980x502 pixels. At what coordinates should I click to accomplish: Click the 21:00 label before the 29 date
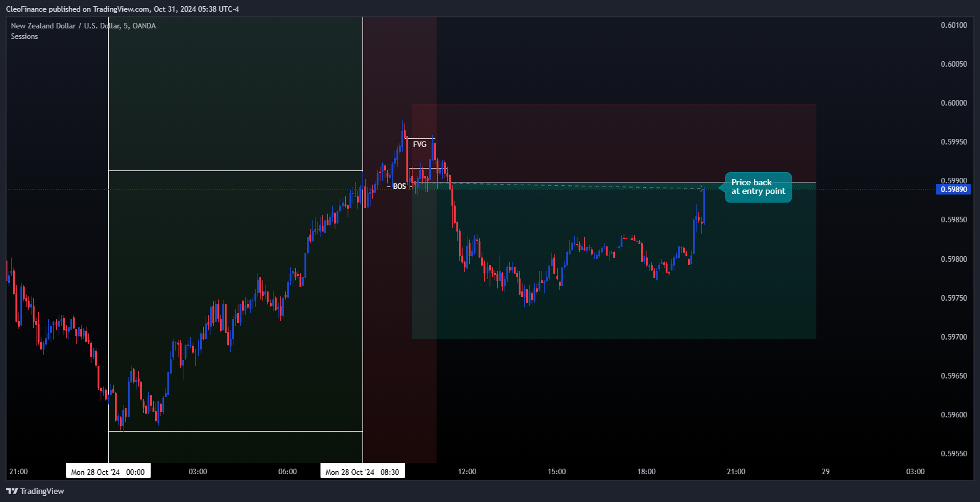click(736, 472)
